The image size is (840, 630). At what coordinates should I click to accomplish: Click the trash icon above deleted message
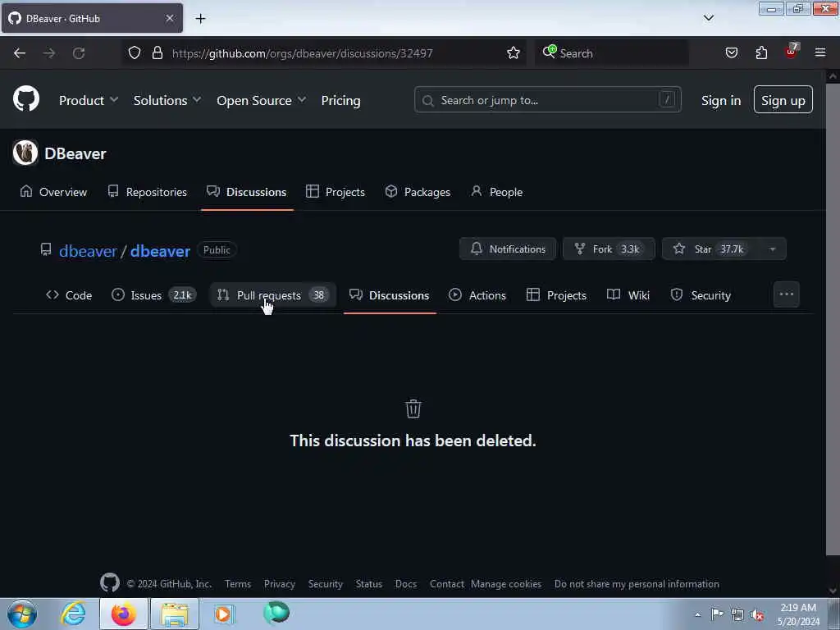pos(413,409)
